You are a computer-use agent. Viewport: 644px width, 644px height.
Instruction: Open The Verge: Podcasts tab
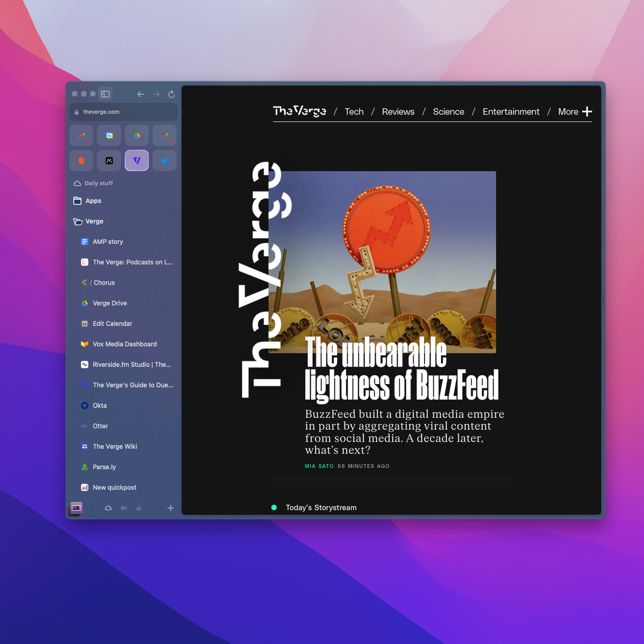pos(123,262)
